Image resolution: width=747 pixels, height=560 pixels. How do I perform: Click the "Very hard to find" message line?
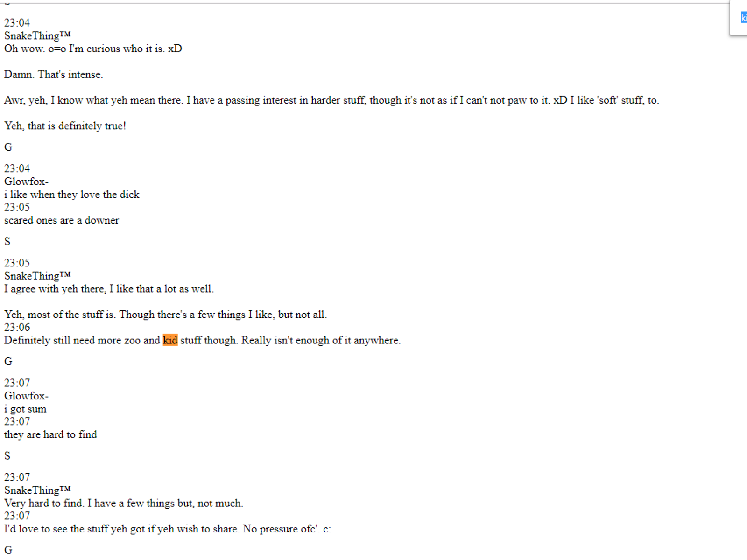[x=124, y=503]
